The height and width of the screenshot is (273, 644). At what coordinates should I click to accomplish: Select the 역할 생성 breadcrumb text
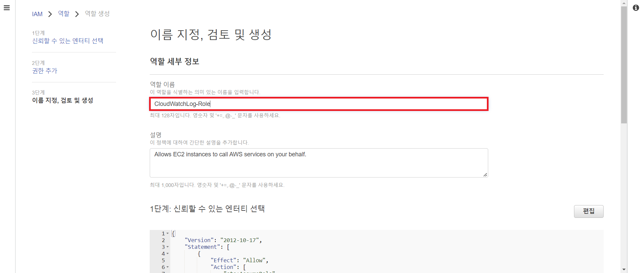coord(97,13)
